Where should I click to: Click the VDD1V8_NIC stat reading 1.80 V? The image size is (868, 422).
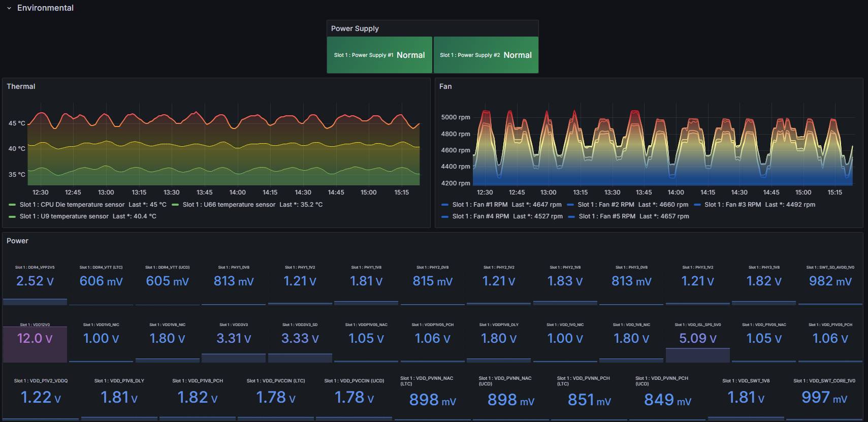[168, 338]
